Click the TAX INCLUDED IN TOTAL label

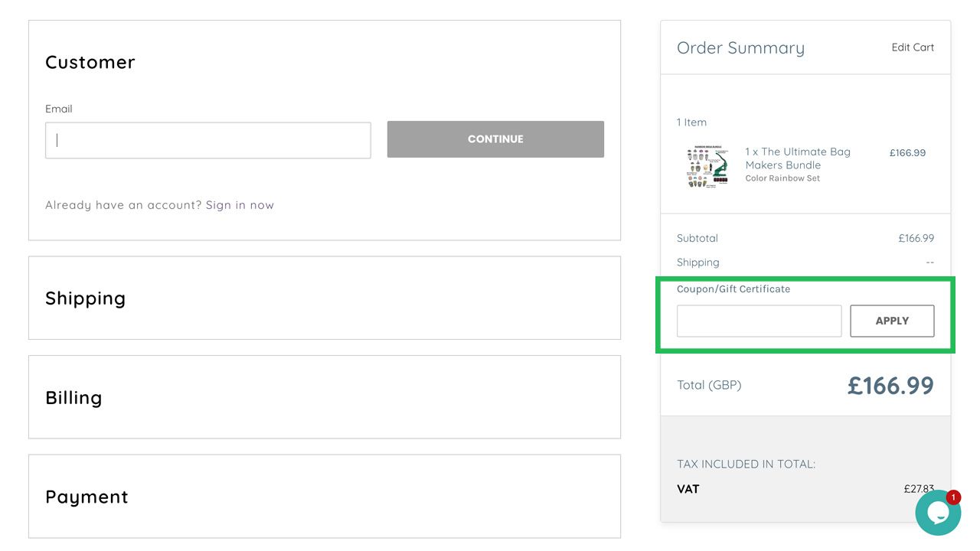[x=746, y=464]
